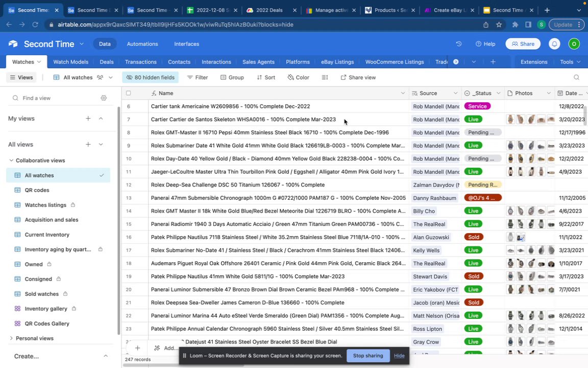Screen dimensions: 588x368
Task: Hide the Loom sharing bar
Action: [x=399, y=356]
